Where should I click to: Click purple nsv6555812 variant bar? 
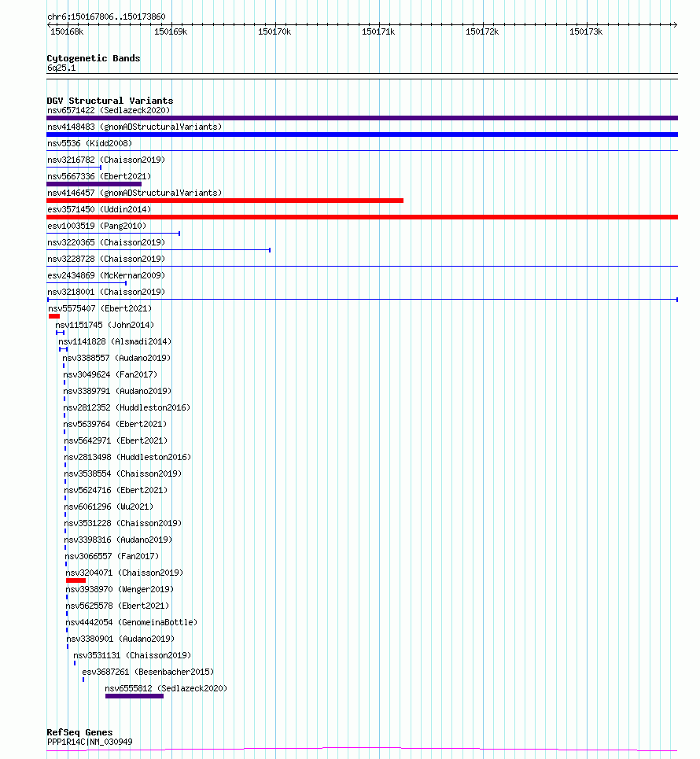[x=134, y=696]
